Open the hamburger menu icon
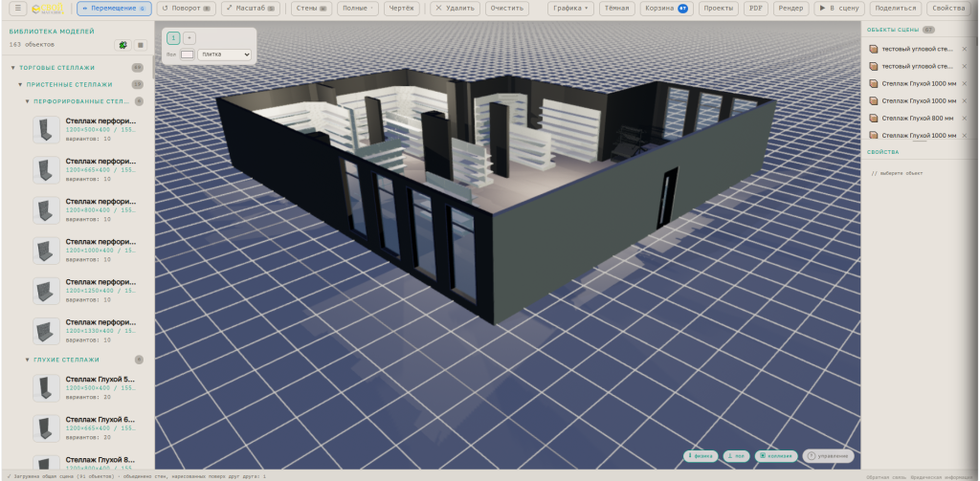 tap(19, 9)
